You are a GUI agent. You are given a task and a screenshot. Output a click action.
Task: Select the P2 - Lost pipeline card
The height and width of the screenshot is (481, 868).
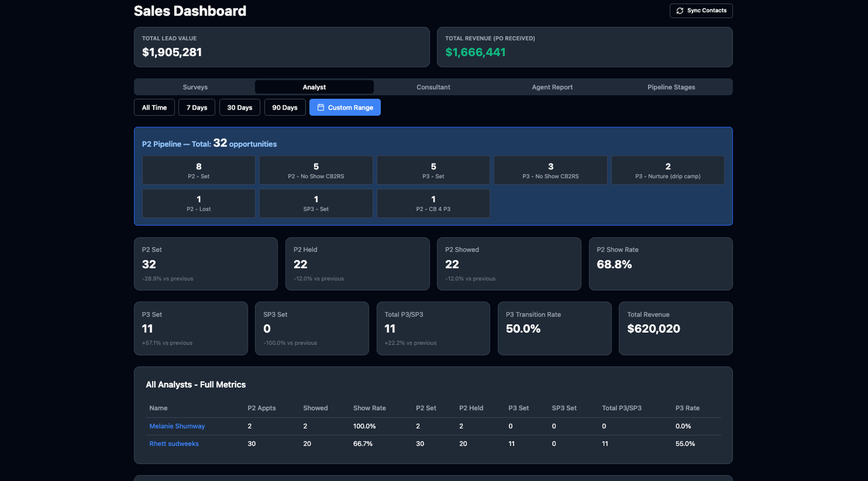click(x=199, y=203)
